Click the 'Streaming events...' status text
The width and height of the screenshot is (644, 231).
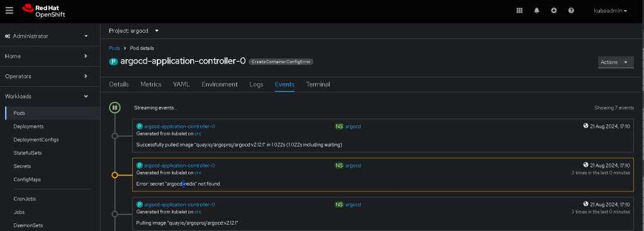click(155, 108)
